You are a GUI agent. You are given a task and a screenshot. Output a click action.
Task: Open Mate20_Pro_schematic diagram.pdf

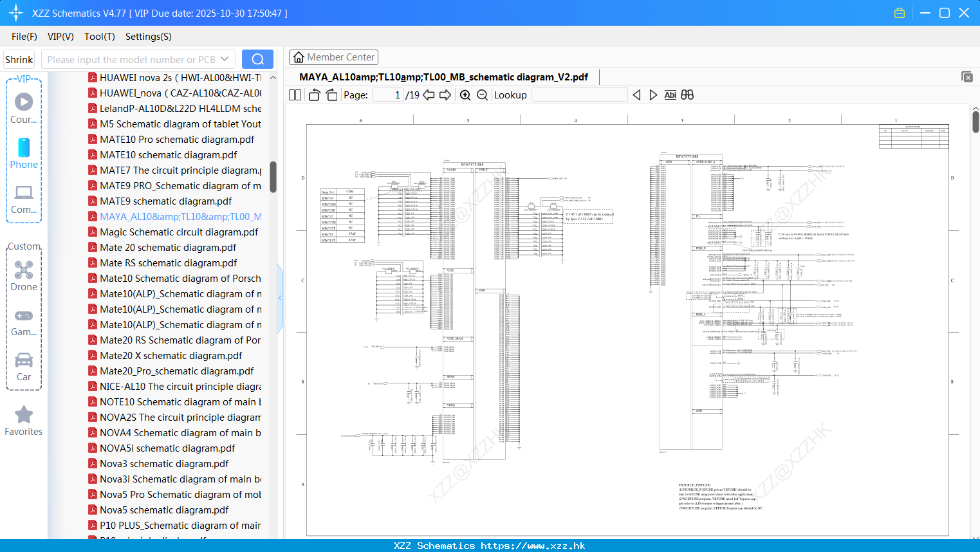point(171,371)
